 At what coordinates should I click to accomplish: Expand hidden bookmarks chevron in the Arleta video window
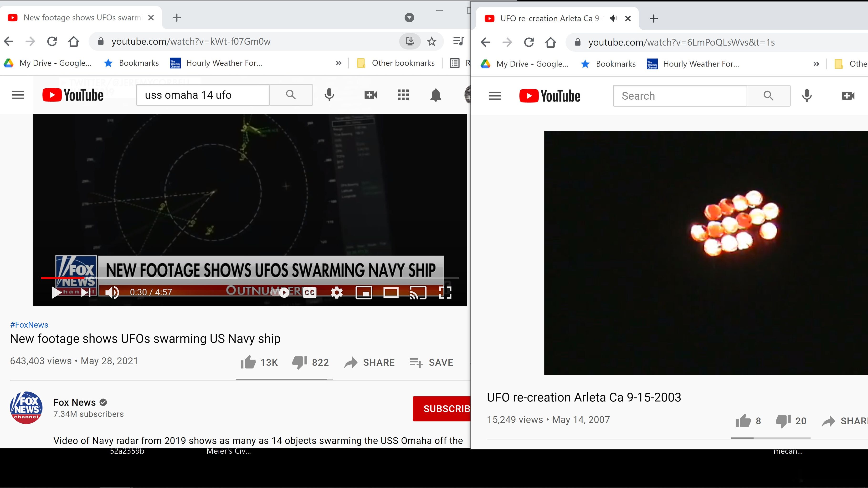[816, 64]
